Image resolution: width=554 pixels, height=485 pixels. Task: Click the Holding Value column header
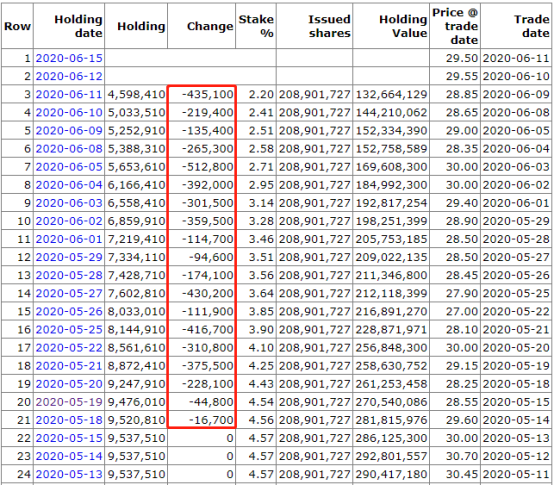tap(403, 26)
